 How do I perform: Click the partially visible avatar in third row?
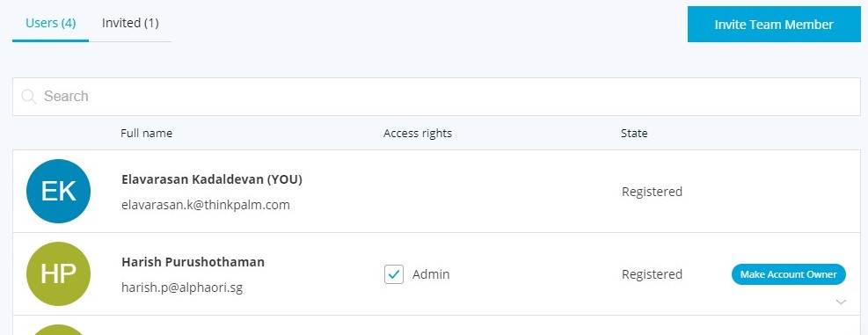58,330
